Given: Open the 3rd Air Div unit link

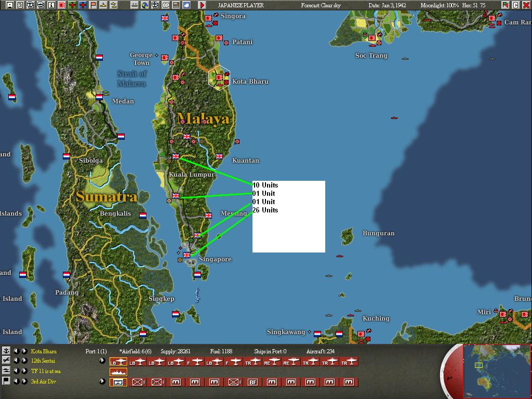Looking at the screenshot, I should pyautogui.click(x=44, y=381).
